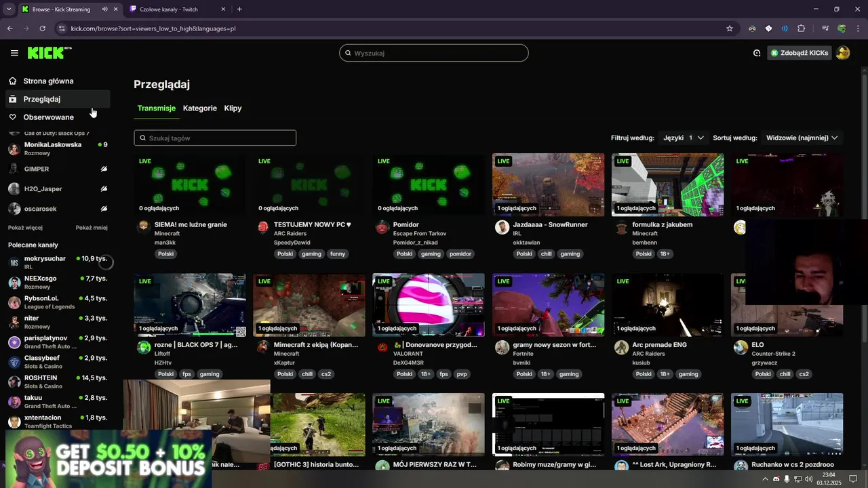This screenshot has height=488, width=868.
Task: Open the Chrome three-dot menu
Action: [x=857, y=28]
